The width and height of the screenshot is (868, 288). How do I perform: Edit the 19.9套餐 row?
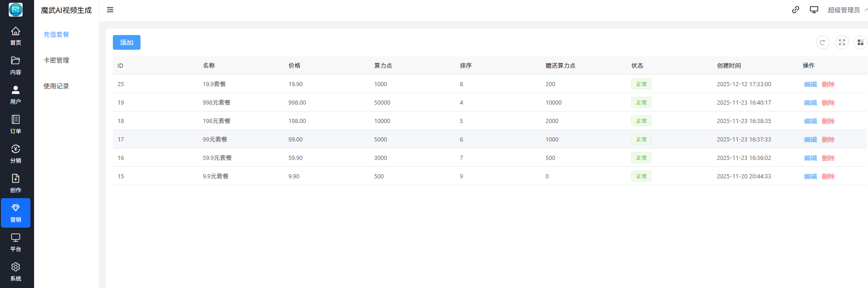click(810, 84)
